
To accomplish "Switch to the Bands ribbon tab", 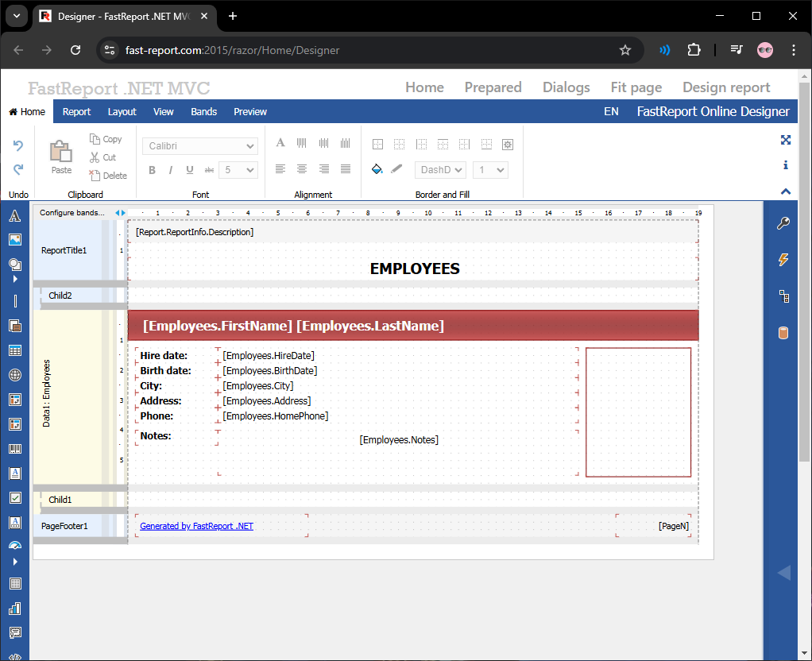I will pyautogui.click(x=203, y=111).
